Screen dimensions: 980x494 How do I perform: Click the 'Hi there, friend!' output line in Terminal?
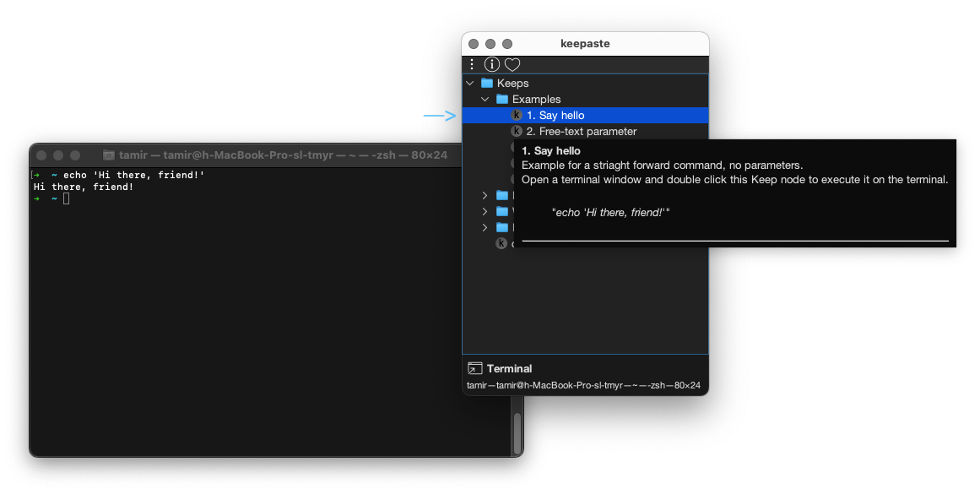83,187
